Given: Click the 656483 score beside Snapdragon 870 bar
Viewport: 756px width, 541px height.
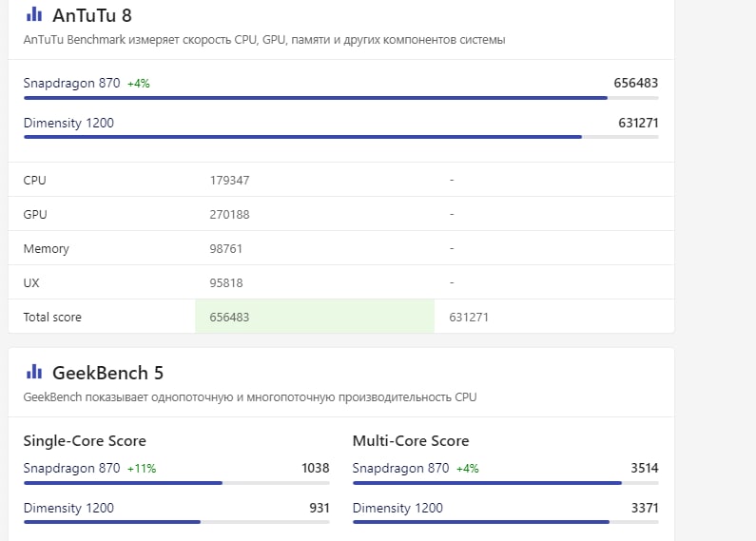Looking at the screenshot, I should tap(635, 83).
